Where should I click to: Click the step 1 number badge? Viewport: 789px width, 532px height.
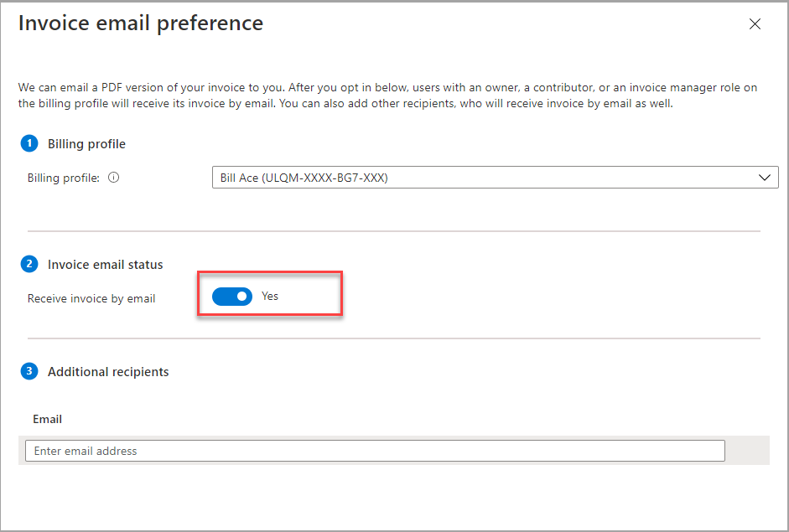[x=29, y=143]
